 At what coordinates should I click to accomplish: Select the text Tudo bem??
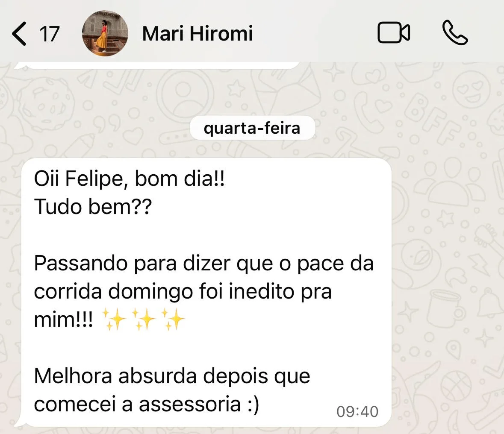(93, 207)
